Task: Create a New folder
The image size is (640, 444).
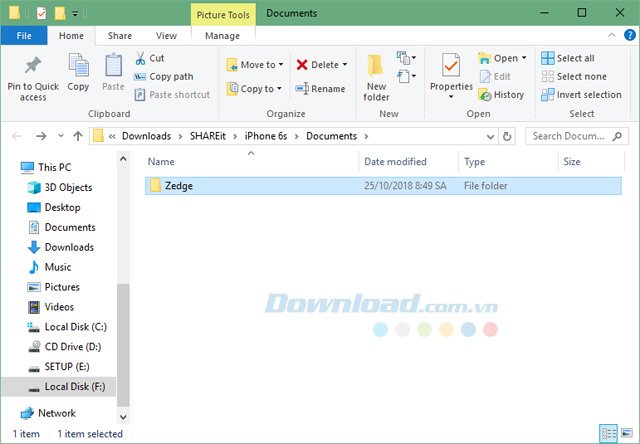Action: point(376,78)
